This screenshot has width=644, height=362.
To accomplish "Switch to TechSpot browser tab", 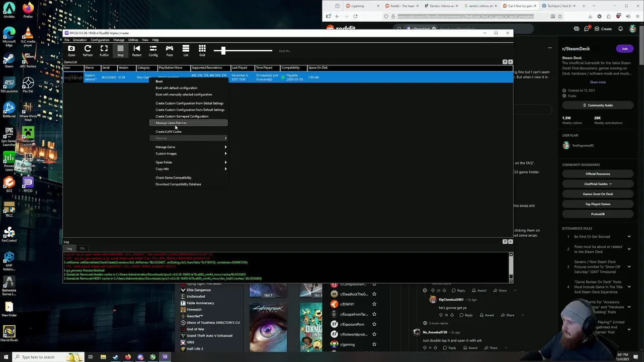I will [558, 6].
